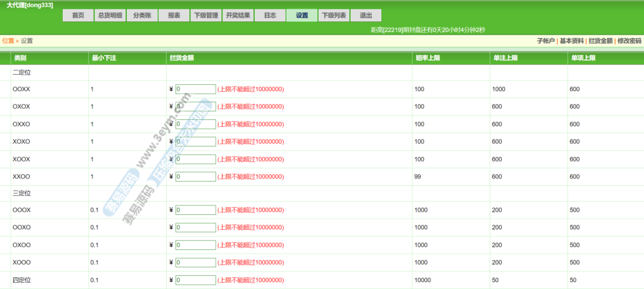This screenshot has width=644, height=289.
Task: Select the 分类账 menu item
Action: (x=142, y=16)
